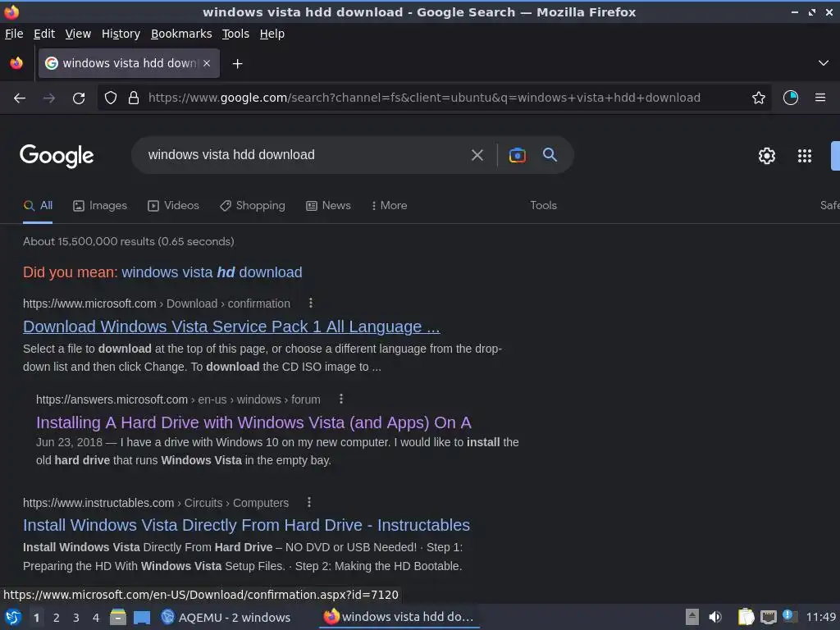Click the 11:49 taskbar clock
This screenshot has width=840, height=630.
click(820, 617)
